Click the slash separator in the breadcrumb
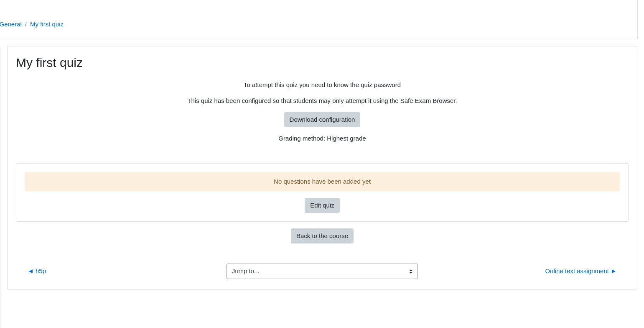644x328 pixels. (26, 24)
